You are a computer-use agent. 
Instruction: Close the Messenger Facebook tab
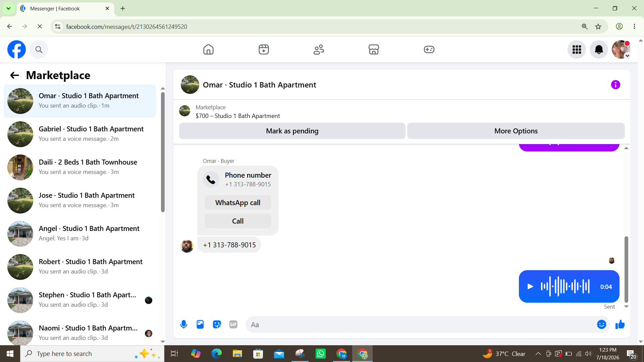pos(107,8)
